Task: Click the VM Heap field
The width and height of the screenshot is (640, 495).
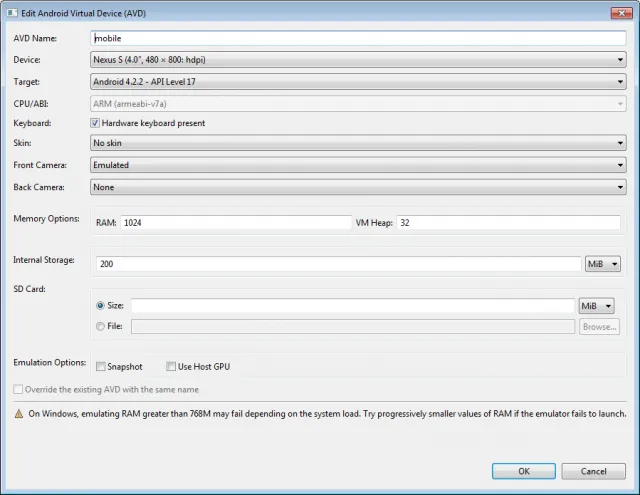Action: [x=509, y=222]
